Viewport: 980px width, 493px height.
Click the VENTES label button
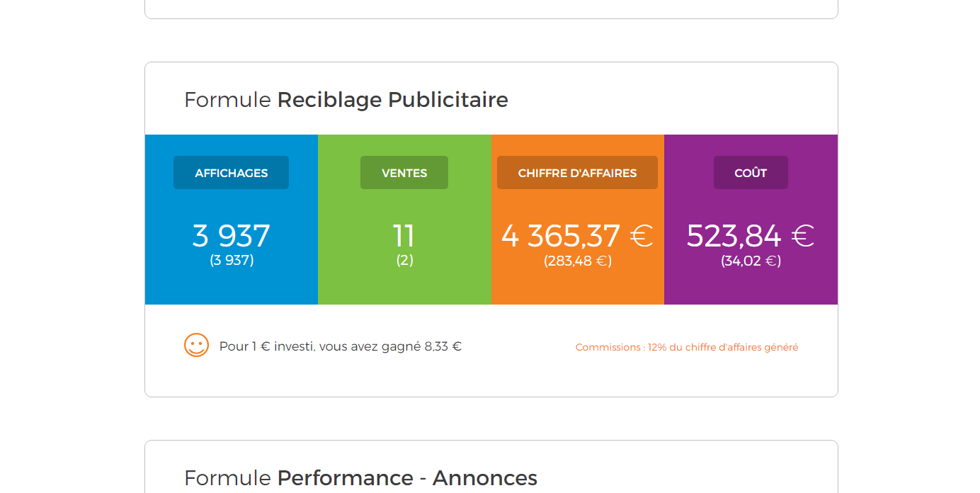pyautogui.click(x=404, y=173)
